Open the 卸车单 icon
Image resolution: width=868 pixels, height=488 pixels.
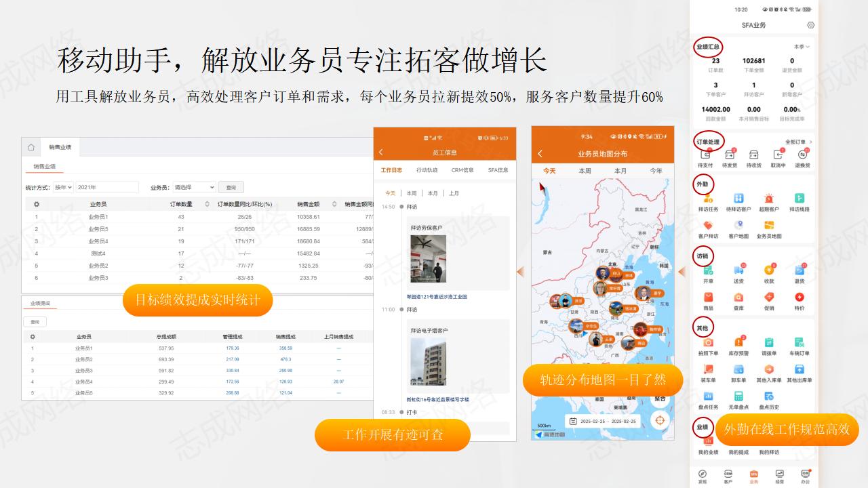(738, 369)
